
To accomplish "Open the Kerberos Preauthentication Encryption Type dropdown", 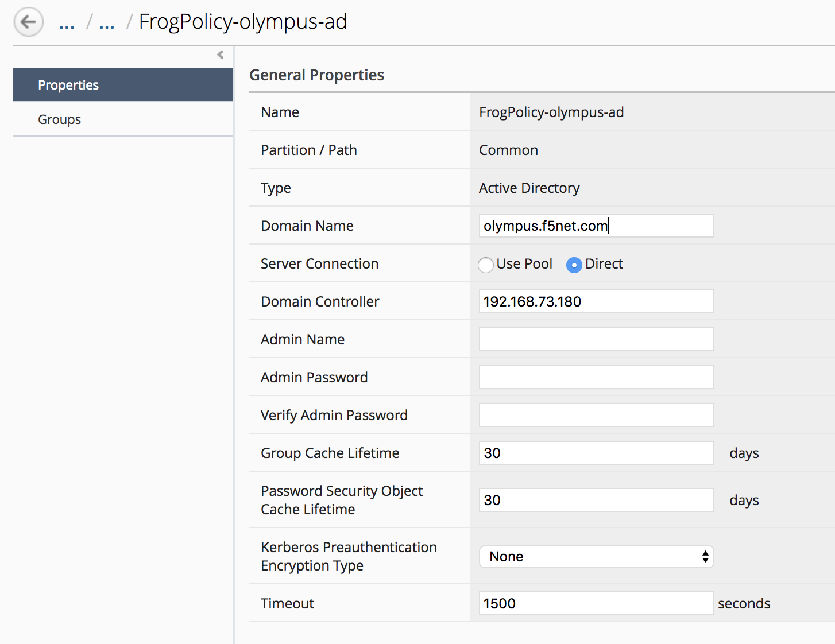I will [x=597, y=557].
